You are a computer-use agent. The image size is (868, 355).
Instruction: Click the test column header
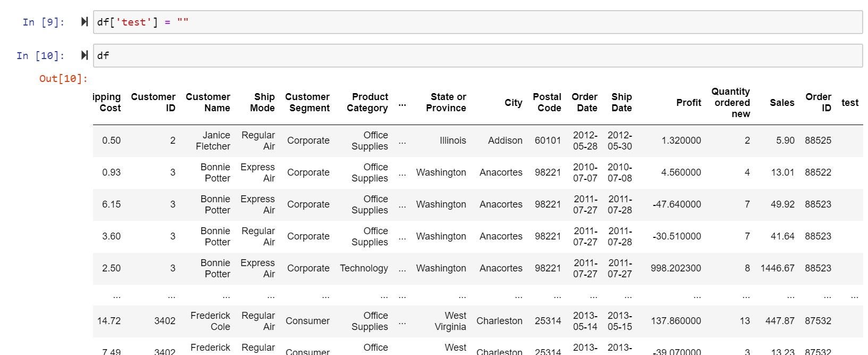coord(850,103)
